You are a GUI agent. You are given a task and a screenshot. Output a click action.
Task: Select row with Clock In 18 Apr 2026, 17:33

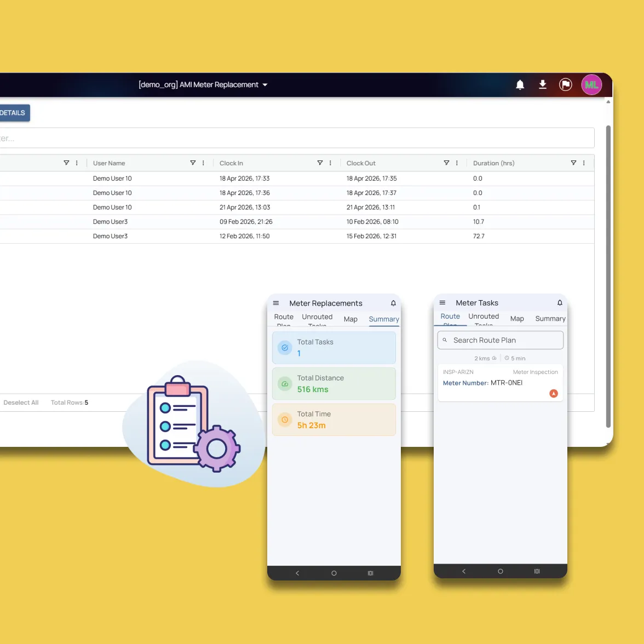tap(297, 179)
